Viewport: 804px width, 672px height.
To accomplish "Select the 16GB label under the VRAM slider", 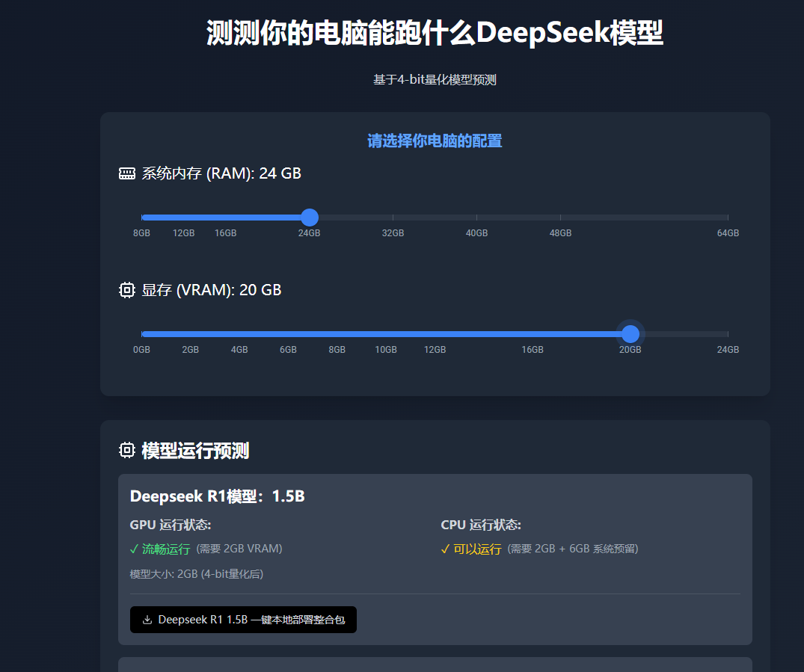I will pyautogui.click(x=533, y=350).
